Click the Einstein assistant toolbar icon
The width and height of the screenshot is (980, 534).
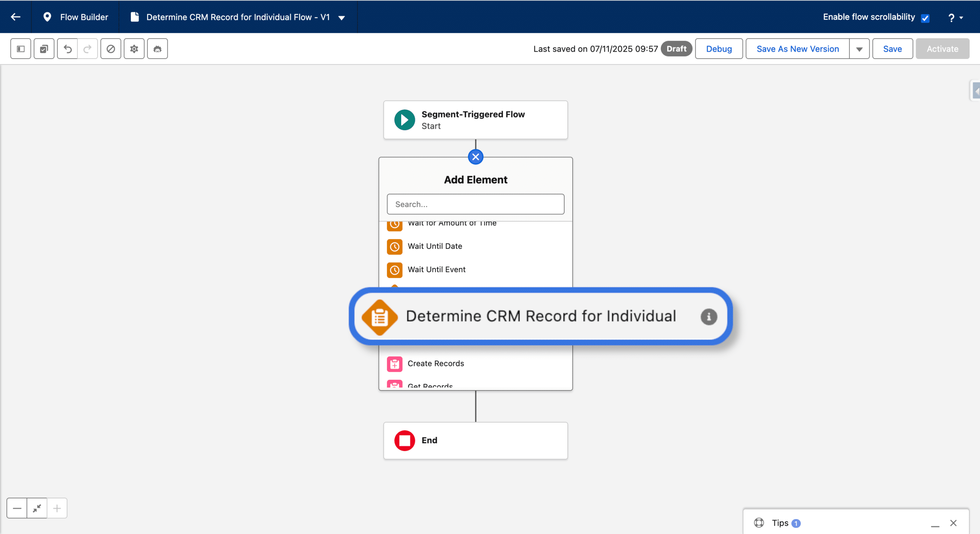coord(157,49)
